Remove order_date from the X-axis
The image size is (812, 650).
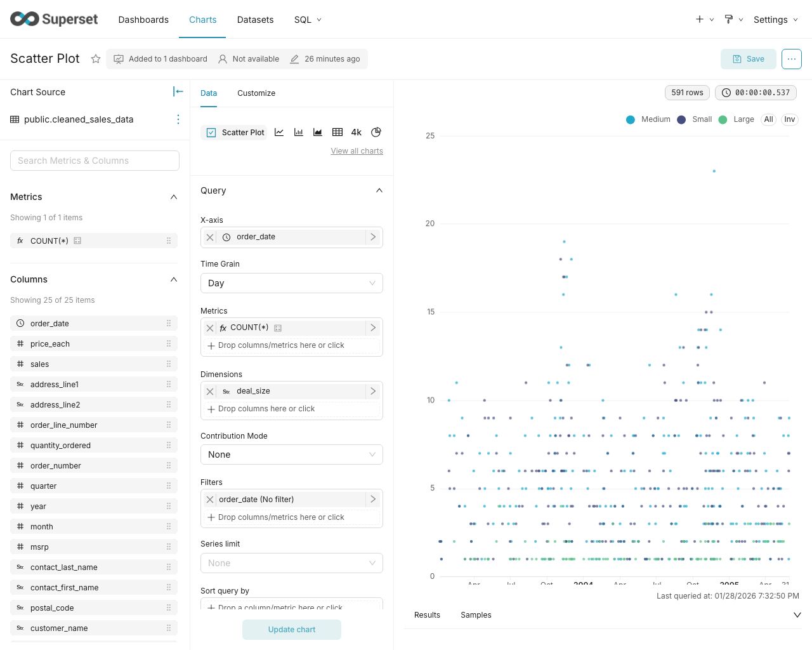click(x=210, y=237)
